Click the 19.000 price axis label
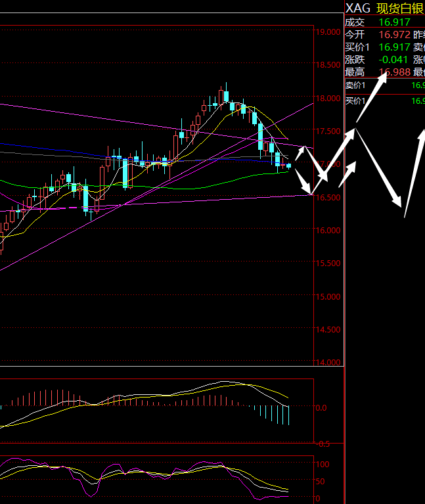 pos(328,32)
